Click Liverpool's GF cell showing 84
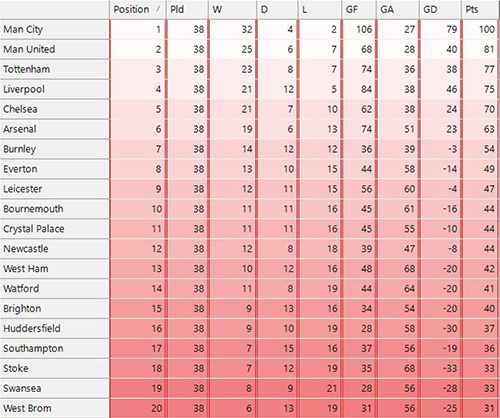This screenshot has width=500, height=418. 359,89
